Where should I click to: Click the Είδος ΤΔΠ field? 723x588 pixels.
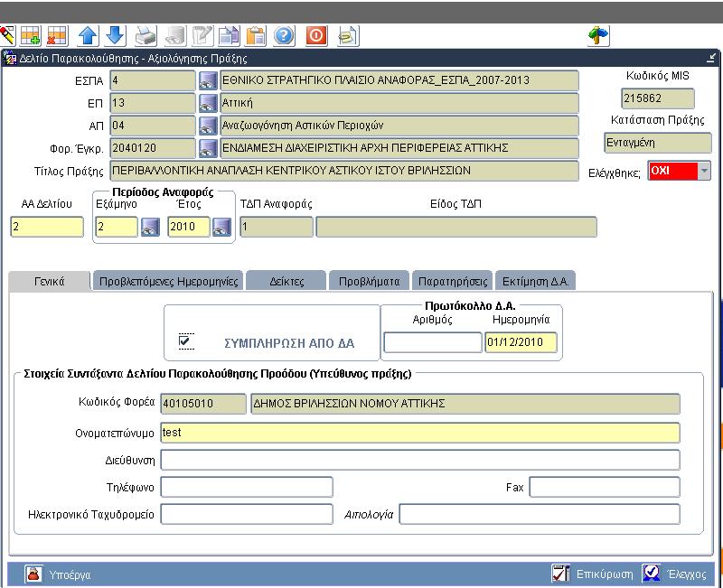[x=456, y=227]
